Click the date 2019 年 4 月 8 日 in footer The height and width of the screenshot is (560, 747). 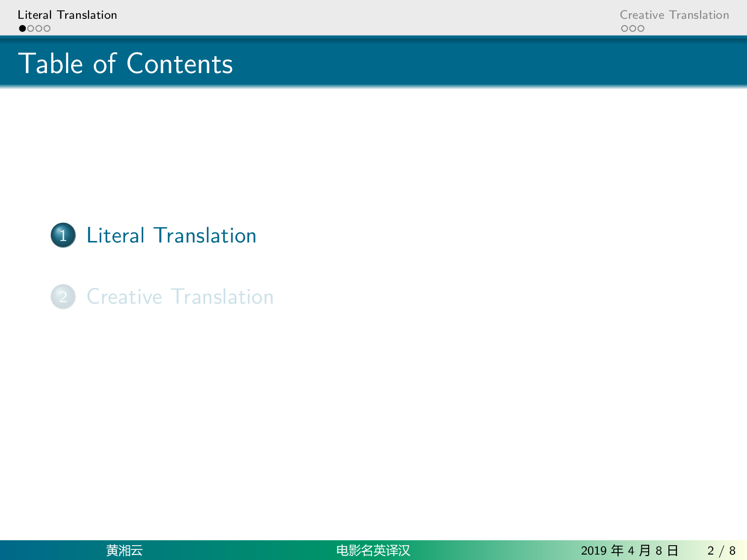coord(629,551)
